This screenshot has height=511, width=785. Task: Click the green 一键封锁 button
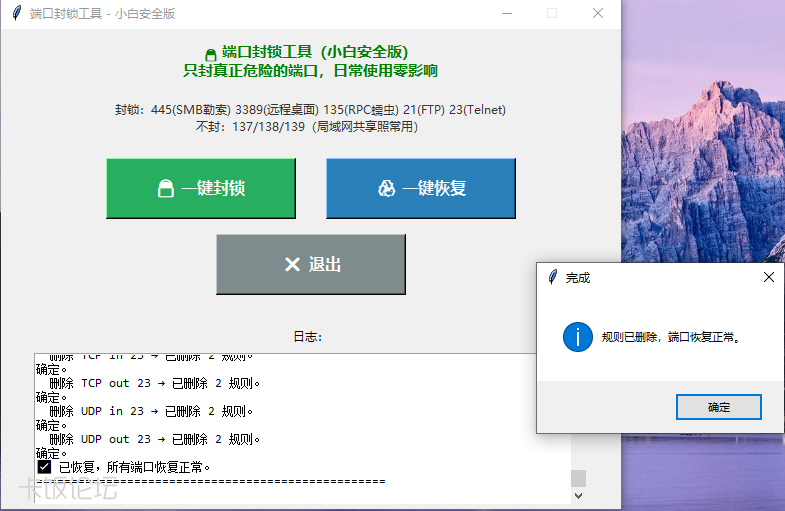(x=201, y=188)
